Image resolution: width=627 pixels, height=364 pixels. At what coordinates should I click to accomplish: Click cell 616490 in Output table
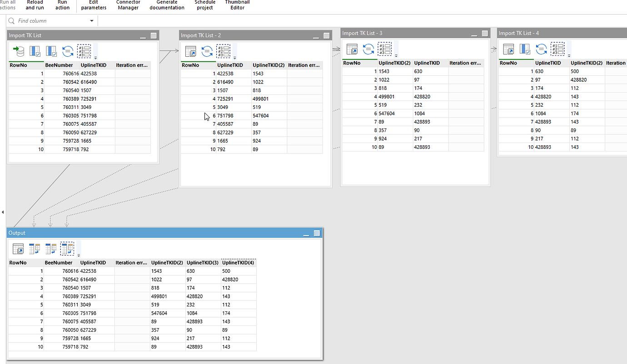pos(97,280)
